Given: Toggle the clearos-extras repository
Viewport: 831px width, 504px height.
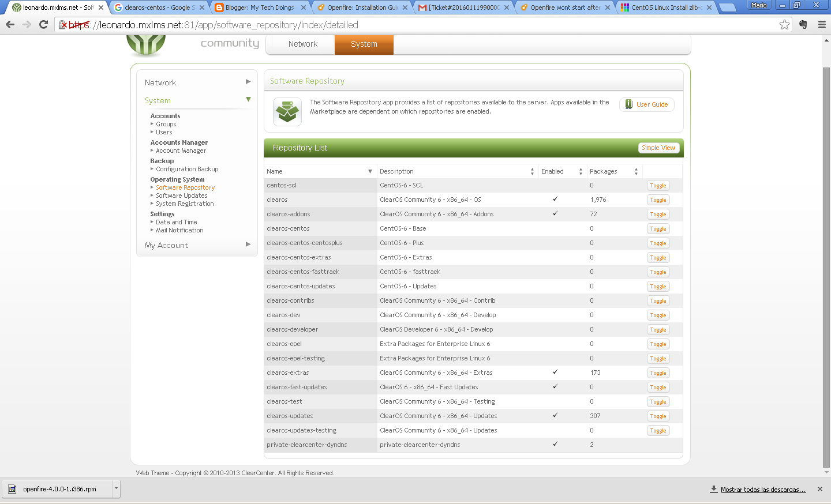Looking at the screenshot, I should [658, 373].
